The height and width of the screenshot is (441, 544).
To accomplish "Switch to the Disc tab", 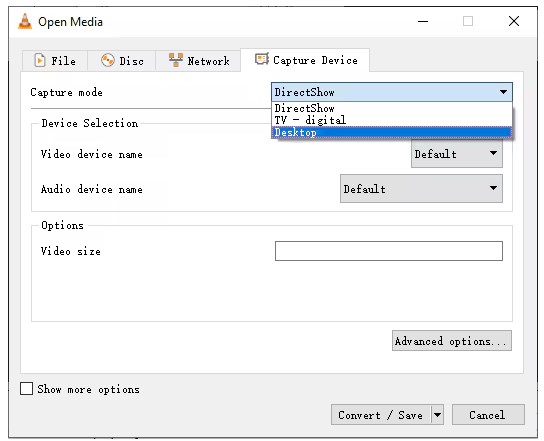I will tap(121, 61).
